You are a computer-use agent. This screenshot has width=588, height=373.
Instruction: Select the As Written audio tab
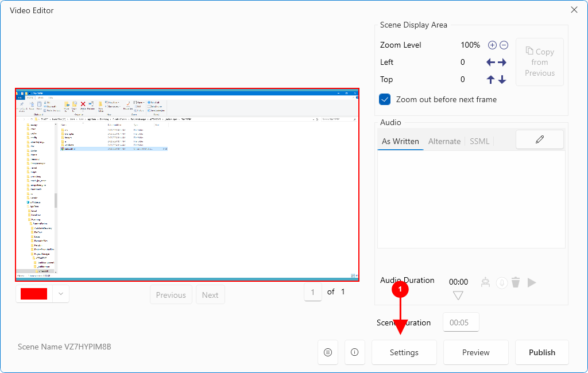[400, 141]
